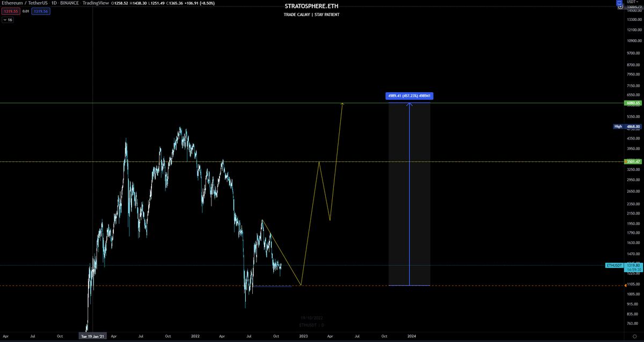Collapse the trading panel with the chevron 16

pyautogui.click(x=8, y=19)
